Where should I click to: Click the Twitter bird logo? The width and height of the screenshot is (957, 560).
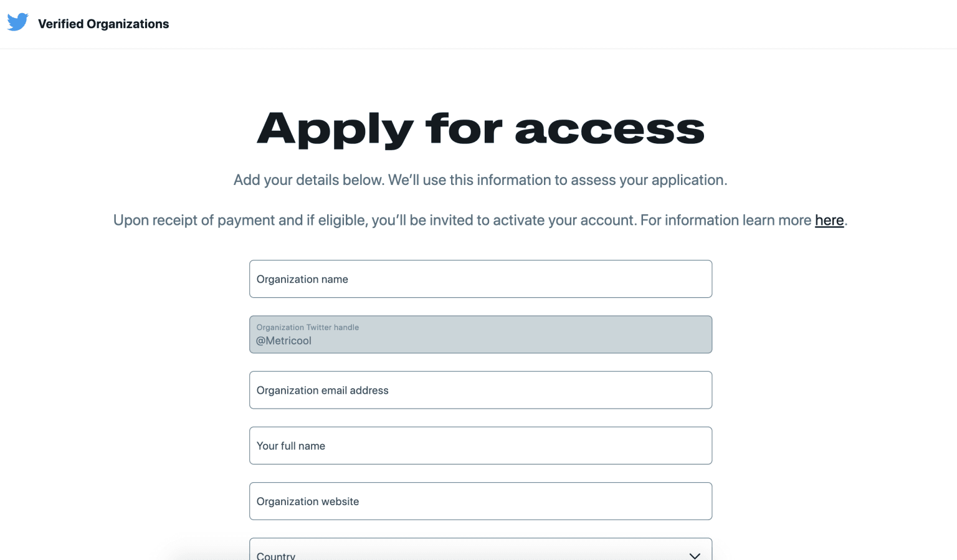[17, 22]
